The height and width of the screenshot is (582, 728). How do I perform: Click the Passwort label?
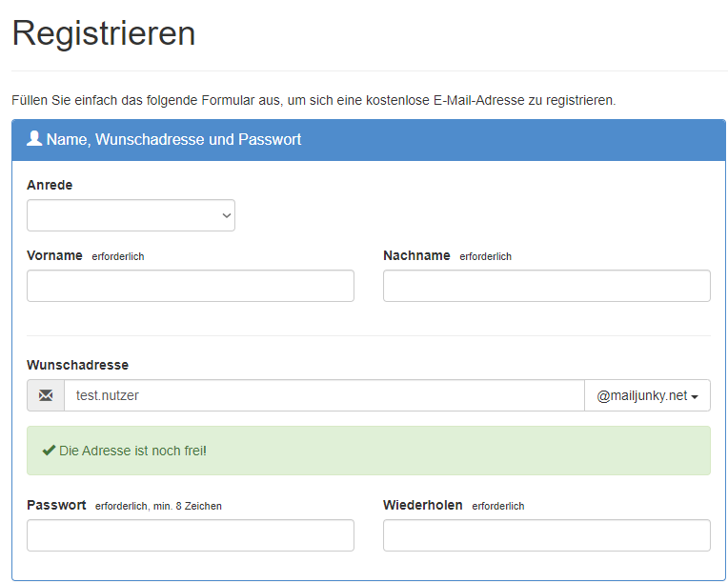tap(56, 505)
